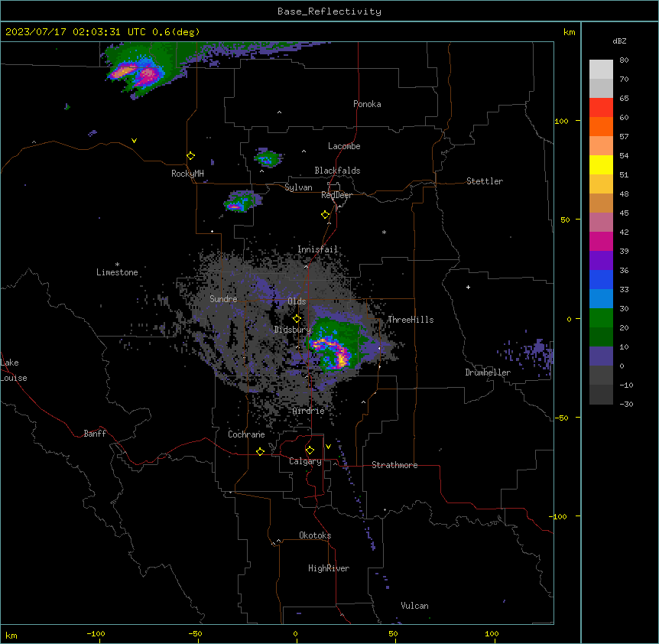Pick the dusty pink 42-45 dBZ swatch
This screenshot has width=659, height=644.
(601, 223)
